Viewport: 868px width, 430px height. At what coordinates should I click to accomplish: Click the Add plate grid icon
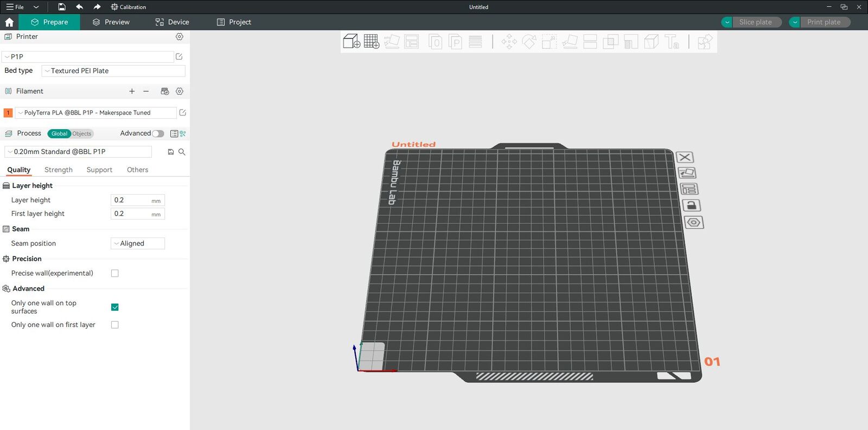(372, 42)
